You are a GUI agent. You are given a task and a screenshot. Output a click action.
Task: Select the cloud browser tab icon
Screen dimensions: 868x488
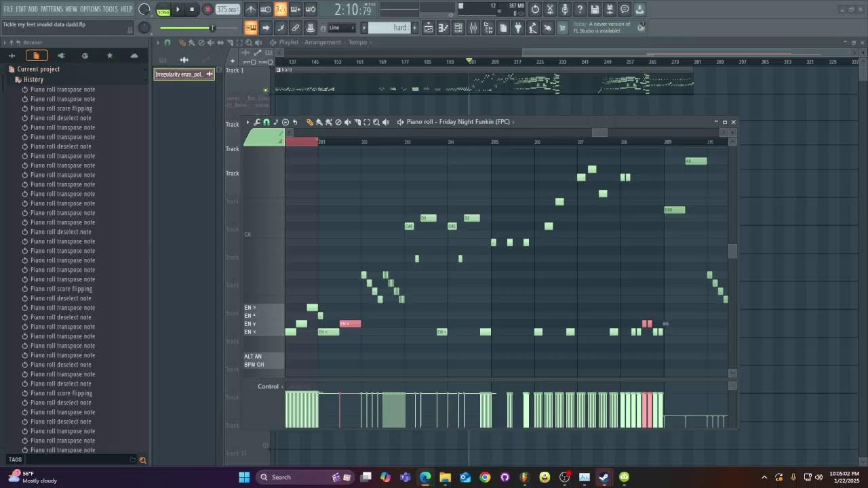point(134,56)
